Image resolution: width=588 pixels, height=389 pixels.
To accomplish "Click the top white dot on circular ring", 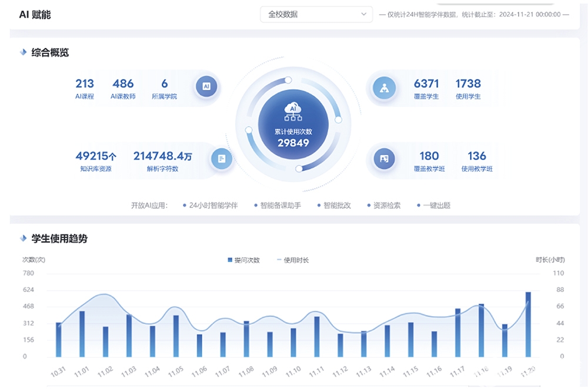I will click(288, 80).
